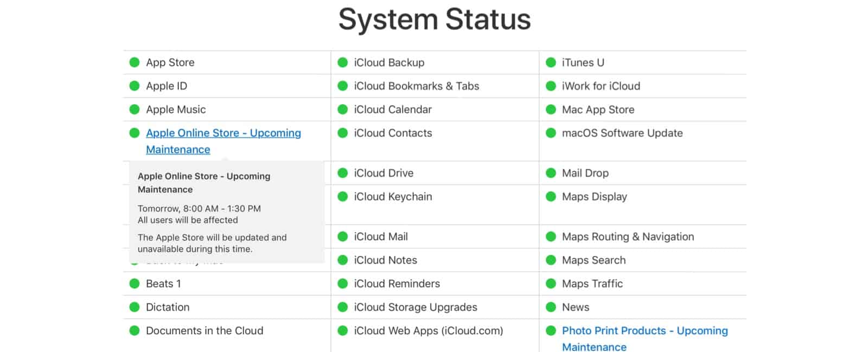Click the iCloud Storage Upgrades entry

pyautogui.click(x=416, y=307)
